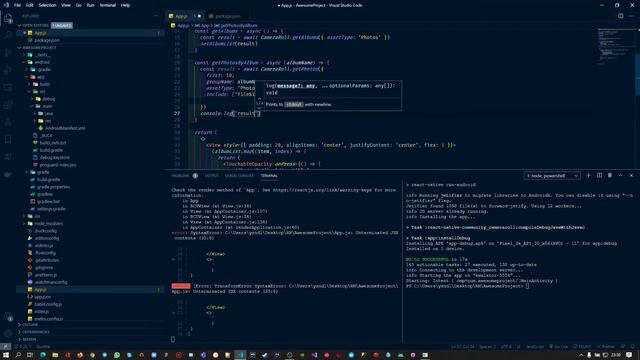This screenshot has height=360, width=640.
Task: Click the Go Live status bar button
Action: pyautogui.click(x=559, y=347)
